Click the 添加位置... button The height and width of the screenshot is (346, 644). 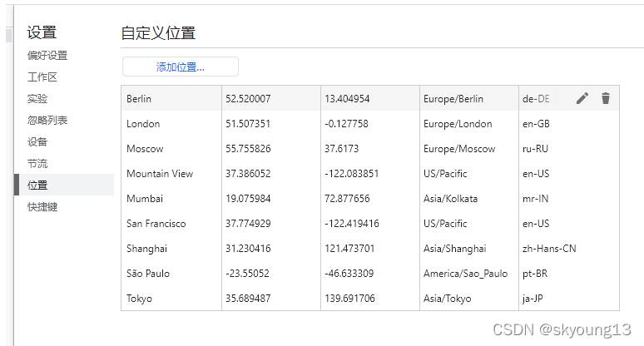click(x=181, y=67)
